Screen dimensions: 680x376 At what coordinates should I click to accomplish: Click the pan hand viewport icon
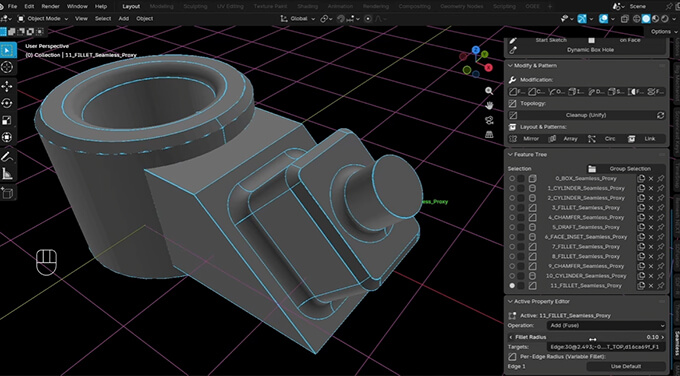point(489,105)
